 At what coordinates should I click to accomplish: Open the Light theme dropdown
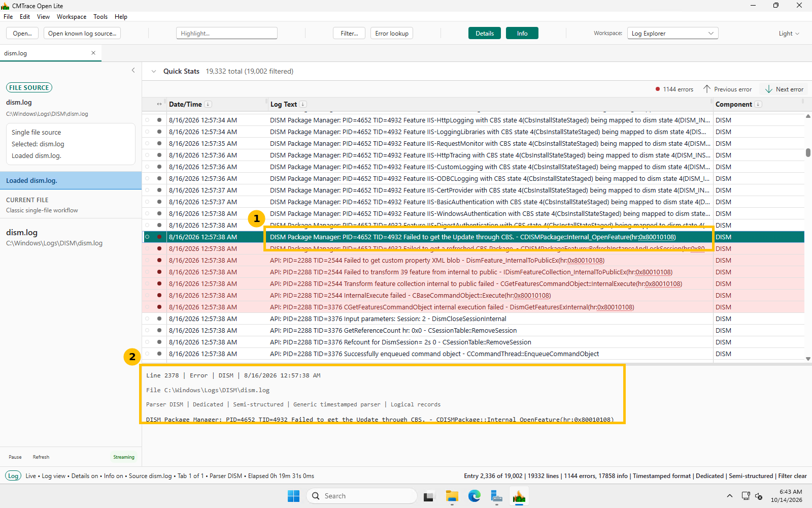tap(789, 34)
